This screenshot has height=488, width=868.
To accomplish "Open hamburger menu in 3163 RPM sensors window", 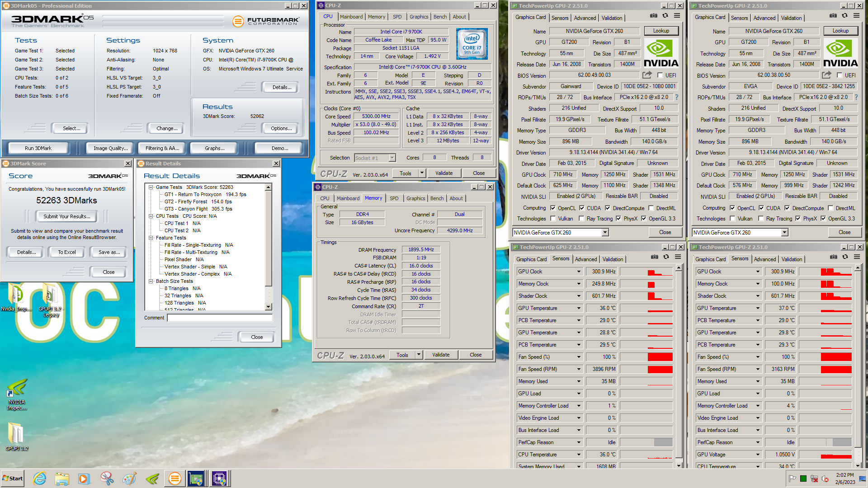I will point(857,257).
